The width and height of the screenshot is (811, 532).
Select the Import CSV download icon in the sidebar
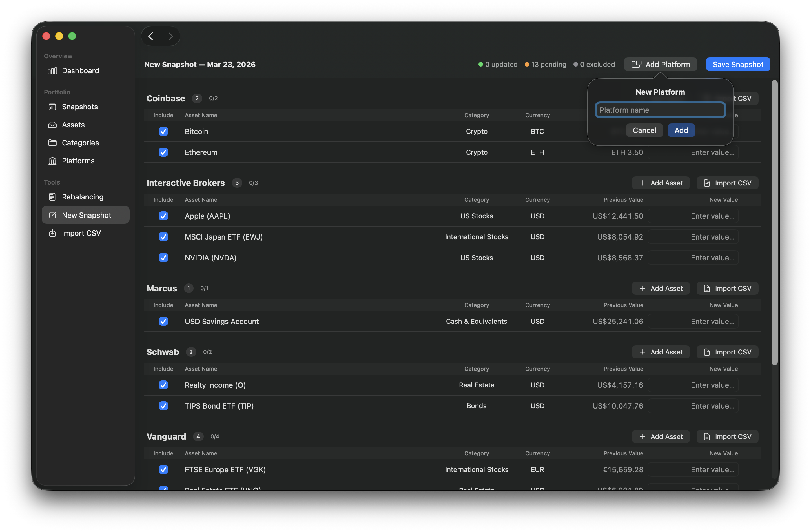pyautogui.click(x=52, y=233)
